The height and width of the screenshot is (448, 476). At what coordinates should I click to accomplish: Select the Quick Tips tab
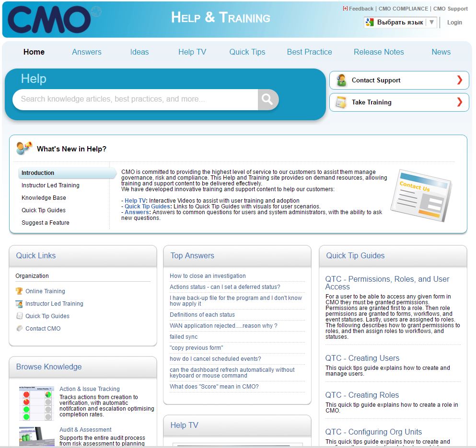(247, 52)
